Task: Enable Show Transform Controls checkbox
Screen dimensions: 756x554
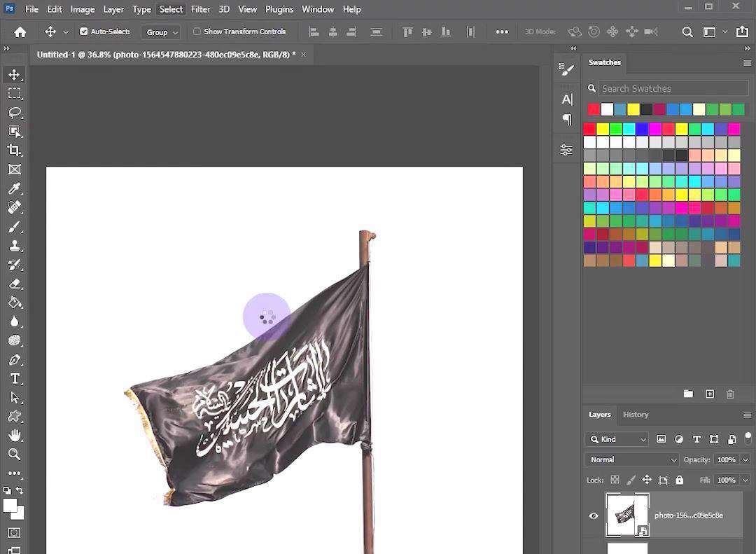Action: pos(197,32)
